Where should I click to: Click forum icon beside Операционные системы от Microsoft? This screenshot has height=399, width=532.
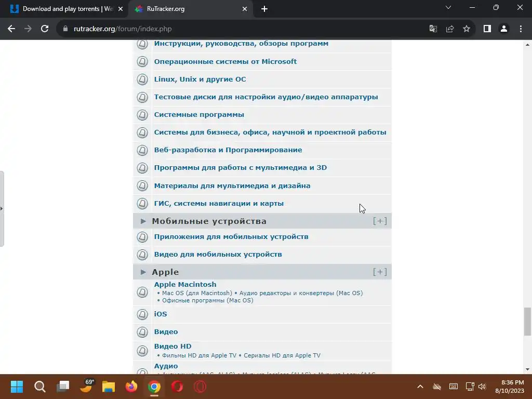pos(142,61)
